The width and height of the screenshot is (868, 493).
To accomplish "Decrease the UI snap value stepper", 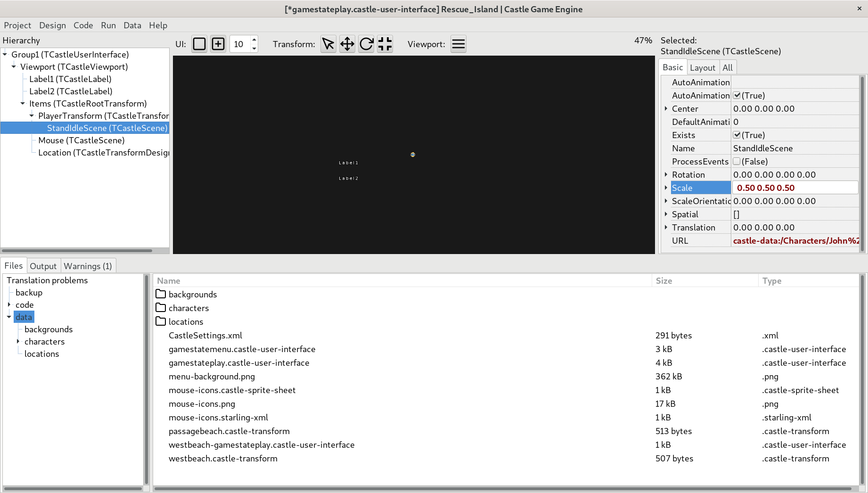I will (254, 48).
